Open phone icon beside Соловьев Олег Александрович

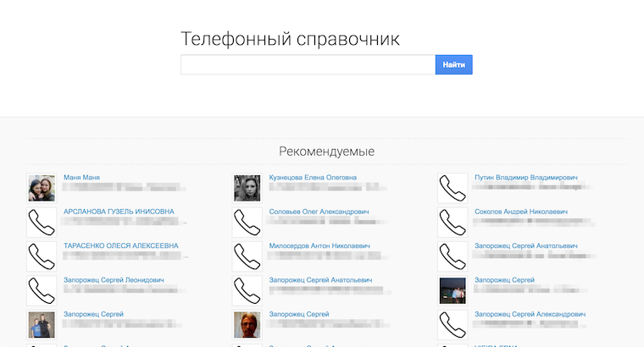247,223
